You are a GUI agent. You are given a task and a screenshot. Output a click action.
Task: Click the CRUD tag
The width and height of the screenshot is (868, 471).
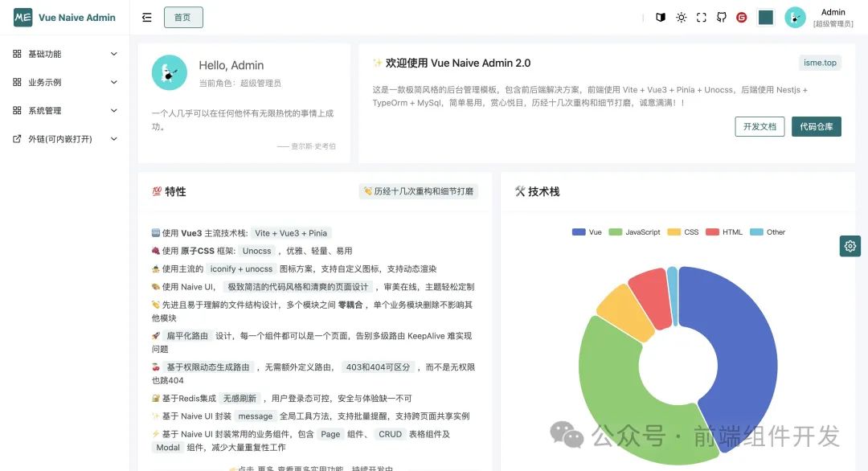pyautogui.click(x=391, y=435)
